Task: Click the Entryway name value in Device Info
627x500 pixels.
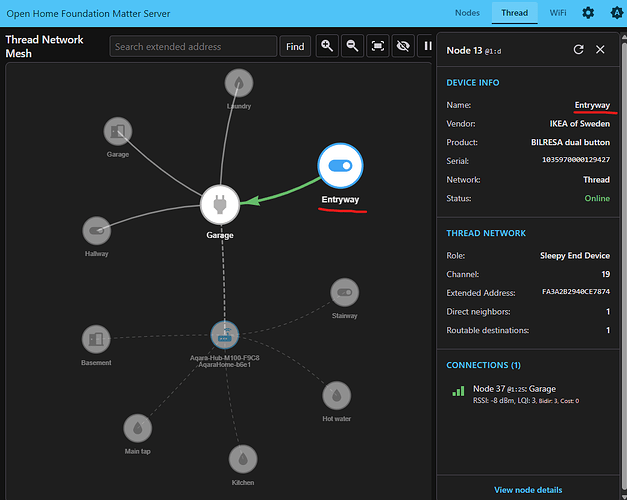Action: click(x=592, y=105)
